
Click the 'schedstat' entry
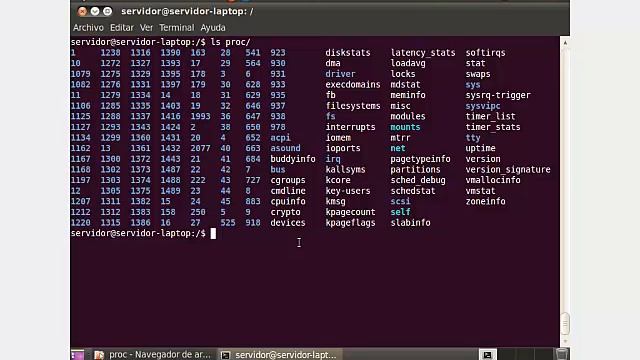(413, 191)
